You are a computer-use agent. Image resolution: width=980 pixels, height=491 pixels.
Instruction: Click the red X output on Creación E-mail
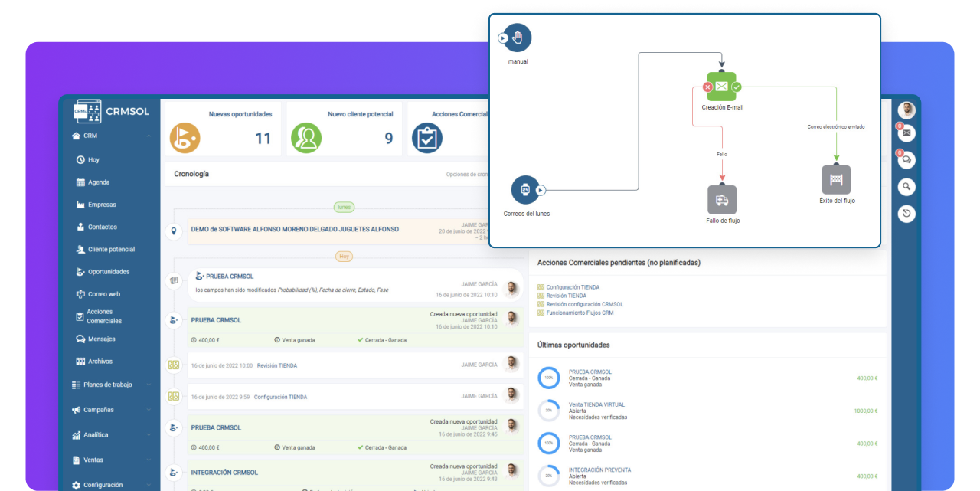point(707,87)
